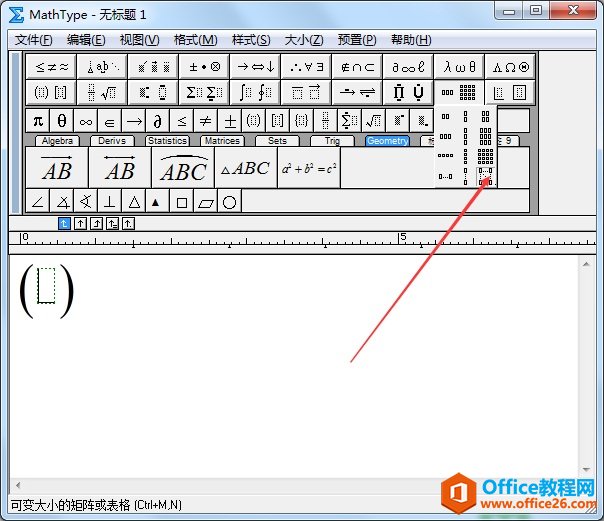The image size is (604, 521).
Task: Insert the plus-minus symbol in small bar
Action: [x=230, y=121]
